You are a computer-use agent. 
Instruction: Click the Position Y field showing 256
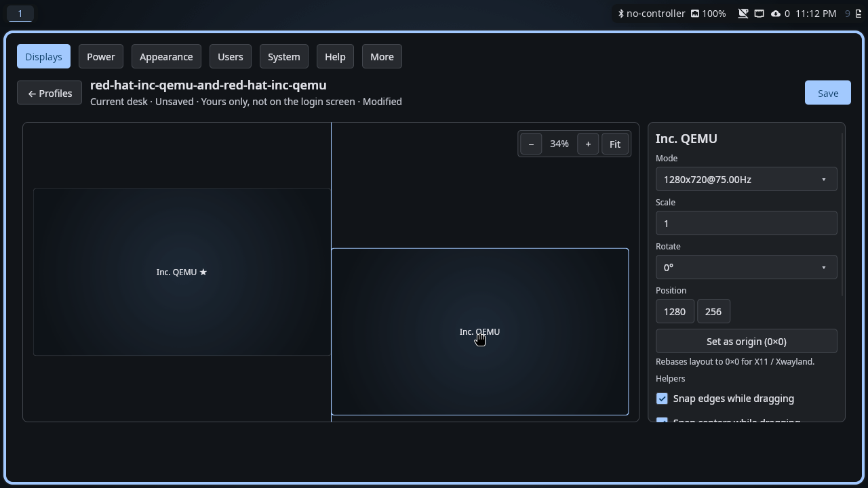(713, 312)
